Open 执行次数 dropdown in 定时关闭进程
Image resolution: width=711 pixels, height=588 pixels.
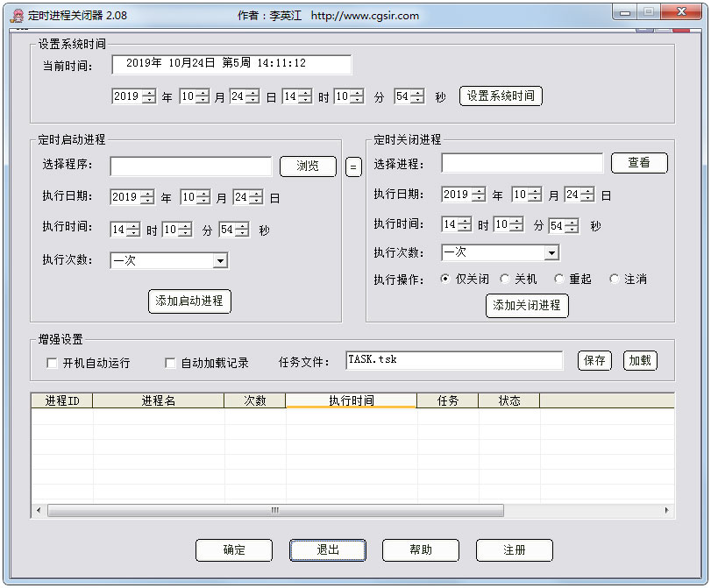click(x=551, y=252)
